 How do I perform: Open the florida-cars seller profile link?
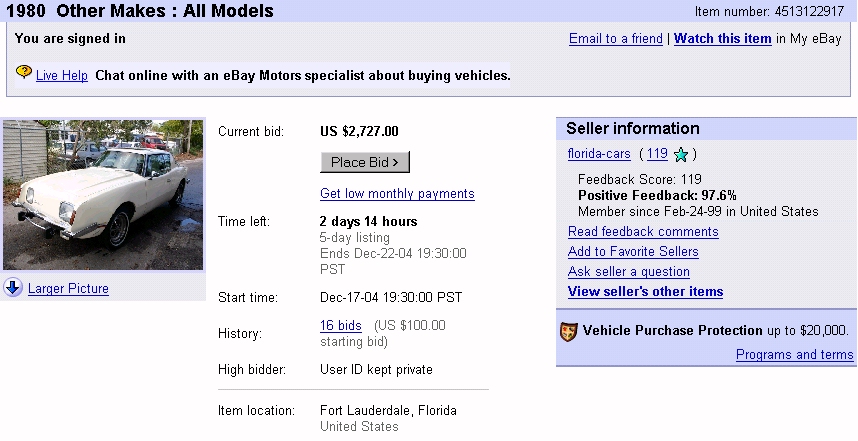pyautogui.click(x=599, y=153)
